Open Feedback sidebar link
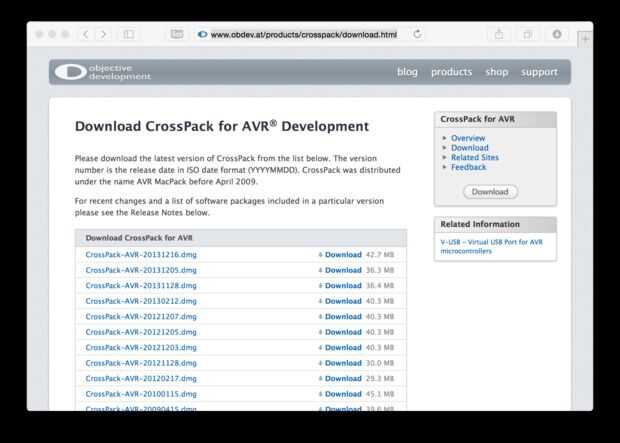This screenshot has width=620, height=443. [x=469, y=167]
